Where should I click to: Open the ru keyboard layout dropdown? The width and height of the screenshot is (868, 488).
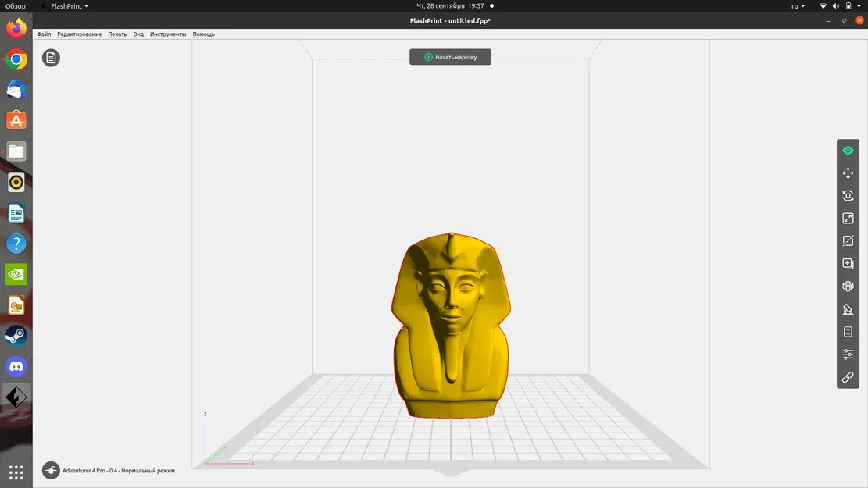click(796, 5)
